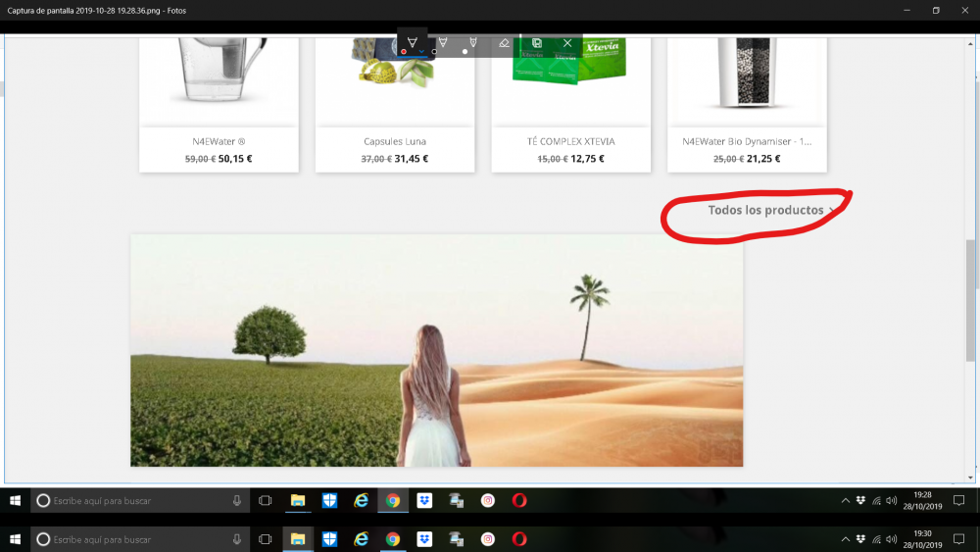Expand hidden tray icons in 19:30 taskbar
980x552 pixels.
pos(846,539)
